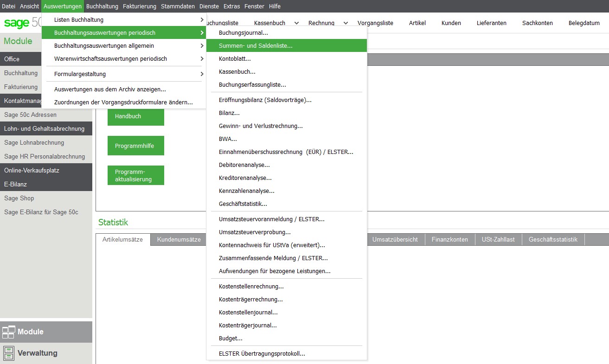Click Artikel in the toolbar
Image resolution: width=609 pixels, height=364 pixels.
click(x=417, y=23)
